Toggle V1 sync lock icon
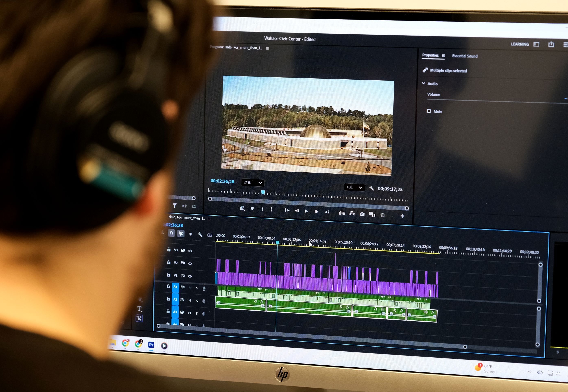The image size is (568, 392). (183, 275)
